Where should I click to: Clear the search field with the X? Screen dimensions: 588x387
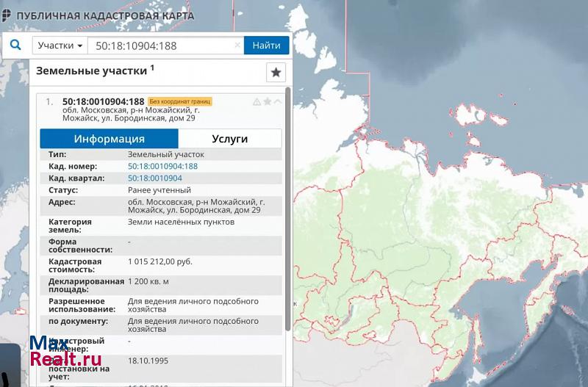(237, 46)
